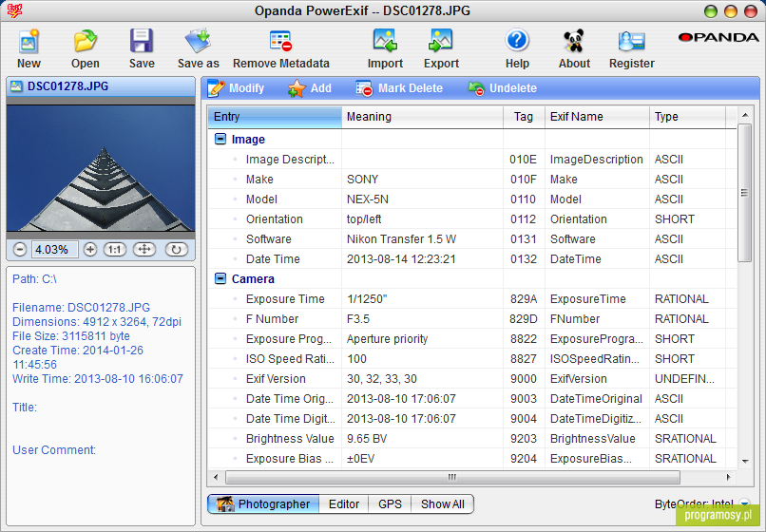Screen dimensions: 766x532
Task: Click the OPANDA logo
Action: [718, 38]
